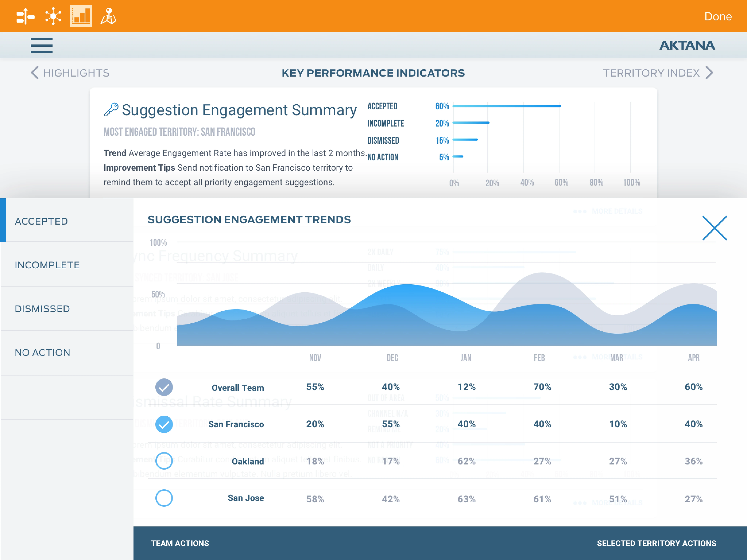Select the Incomplete tab
Viewport: 747px width, 560px height.
tap(47, 265)
